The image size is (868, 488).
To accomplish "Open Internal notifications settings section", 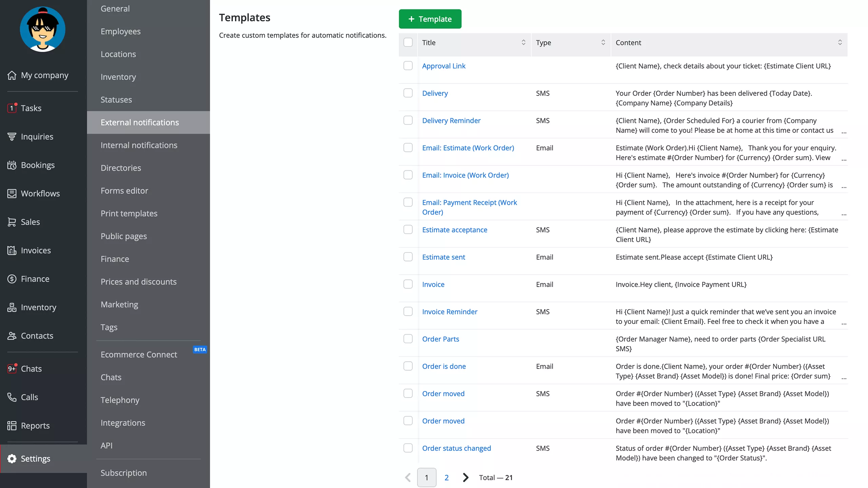I will pyautogui.click(x=139, y=145).
